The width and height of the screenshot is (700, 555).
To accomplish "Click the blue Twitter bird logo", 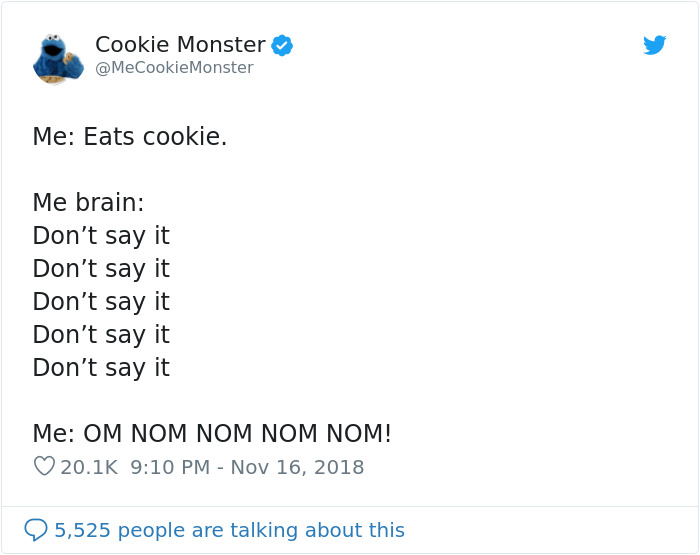I will 654,45.
